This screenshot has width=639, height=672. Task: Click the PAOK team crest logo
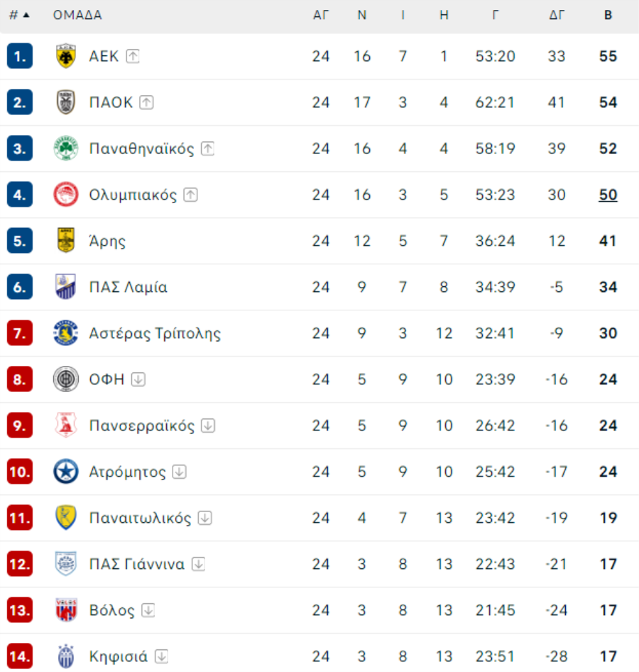point(66,102)
